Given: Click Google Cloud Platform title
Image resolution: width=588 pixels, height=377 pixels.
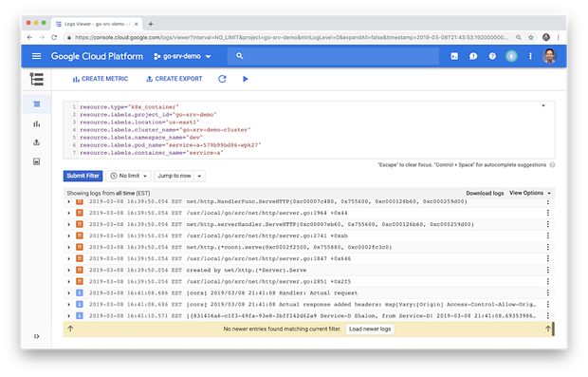Looking at the screenshot, I should [x=97, y=56].
